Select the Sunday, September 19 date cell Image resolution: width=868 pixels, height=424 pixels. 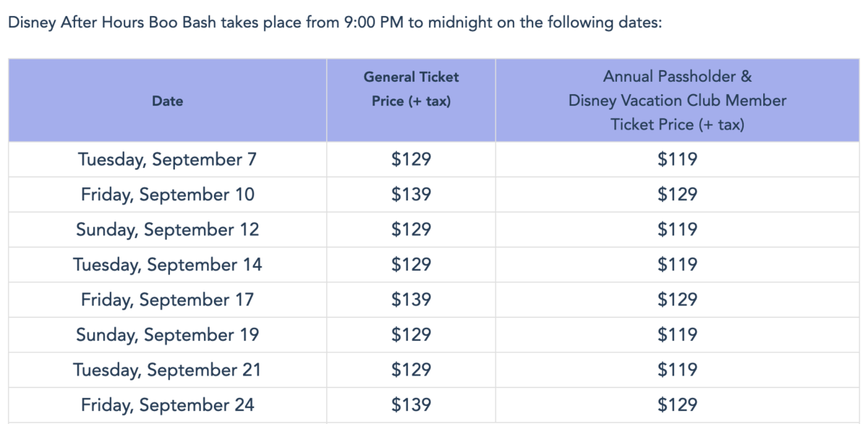pos(167,335)
